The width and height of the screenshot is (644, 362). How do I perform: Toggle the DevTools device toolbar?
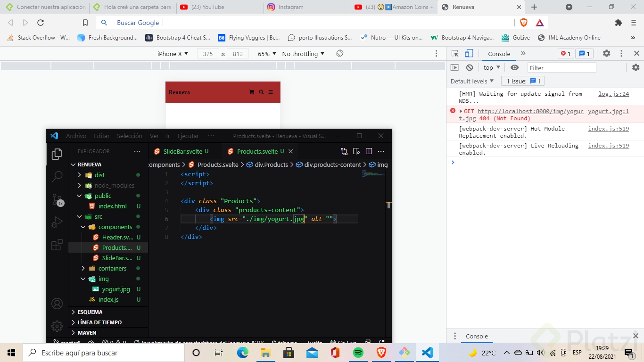469,54
